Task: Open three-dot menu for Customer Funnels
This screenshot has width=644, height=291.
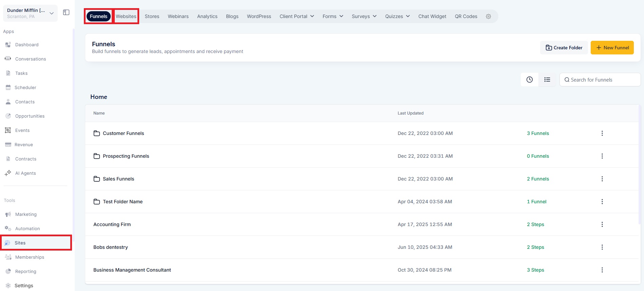Action: coord(602,133)
